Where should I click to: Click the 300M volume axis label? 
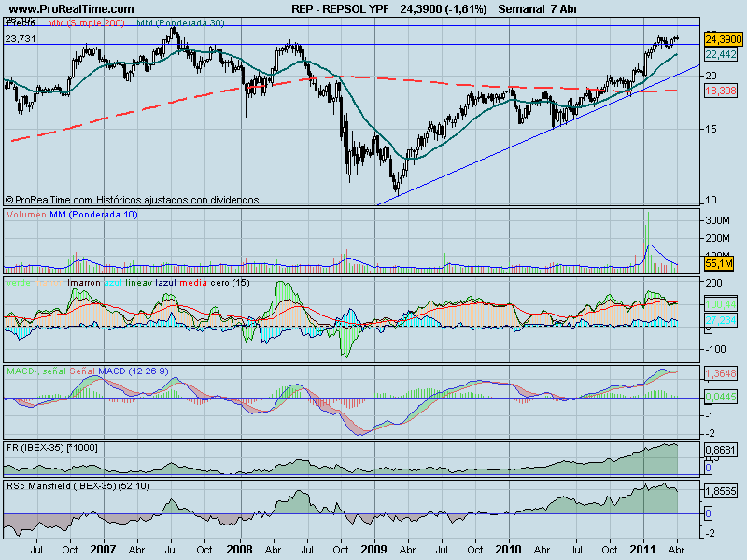pyautogui.click(x=717, y=220)
